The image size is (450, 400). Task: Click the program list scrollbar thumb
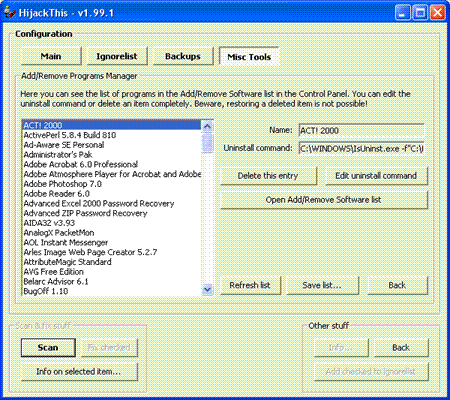tap(207, 143)
